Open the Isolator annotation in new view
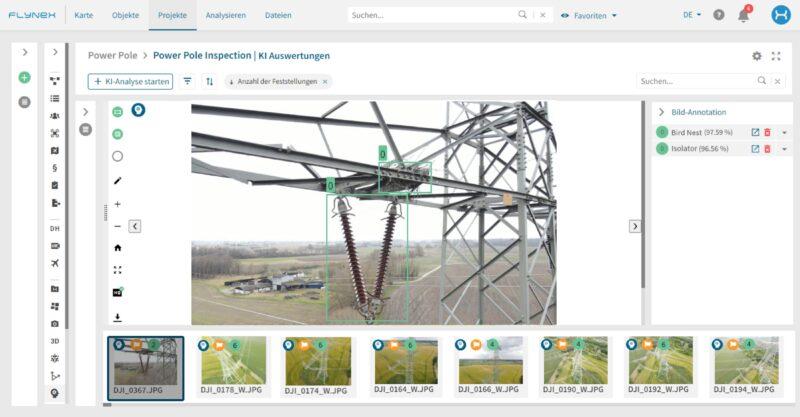This screenshot has height=417, width=800. (x=755, y=149)
